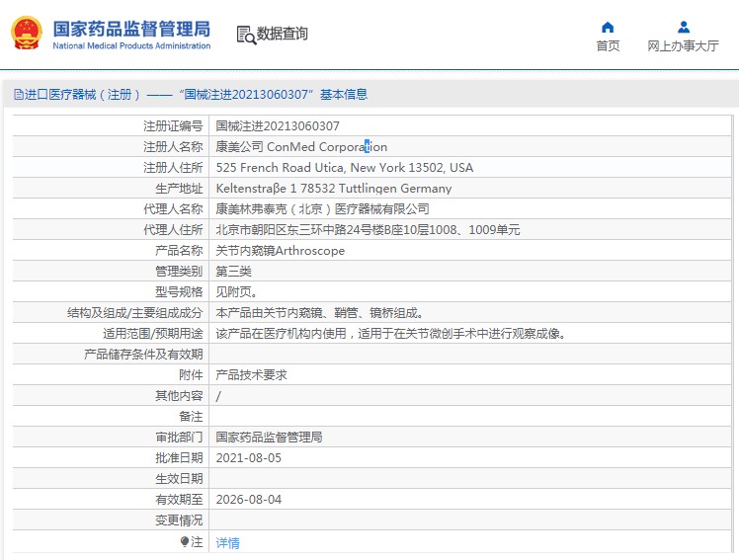Click the 国家药品监督管理局 site title
Viewport: 739px width, 560px height.
[131, 29]
